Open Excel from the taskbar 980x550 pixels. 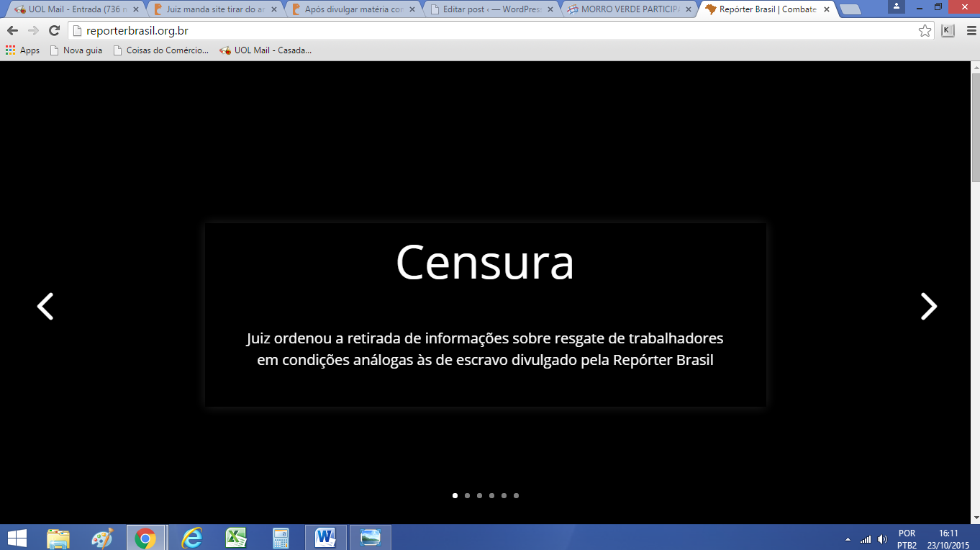(x=235, y=538)
